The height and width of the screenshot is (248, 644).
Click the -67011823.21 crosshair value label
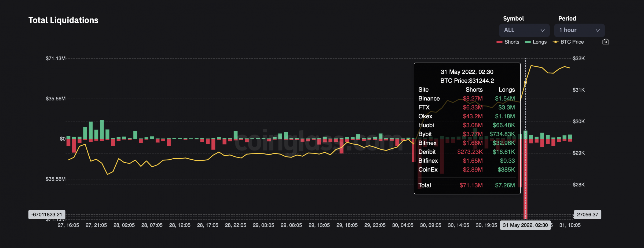(x=47, y=215)
